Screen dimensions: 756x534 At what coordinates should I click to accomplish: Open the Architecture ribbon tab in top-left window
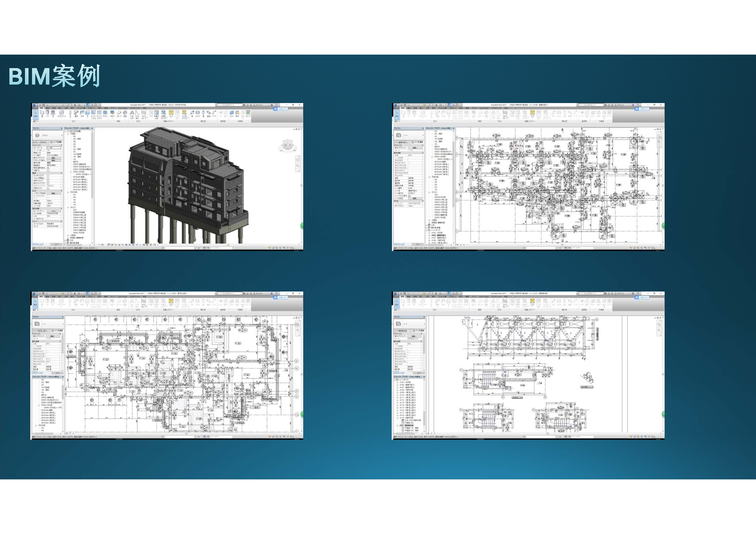[41, 108]
